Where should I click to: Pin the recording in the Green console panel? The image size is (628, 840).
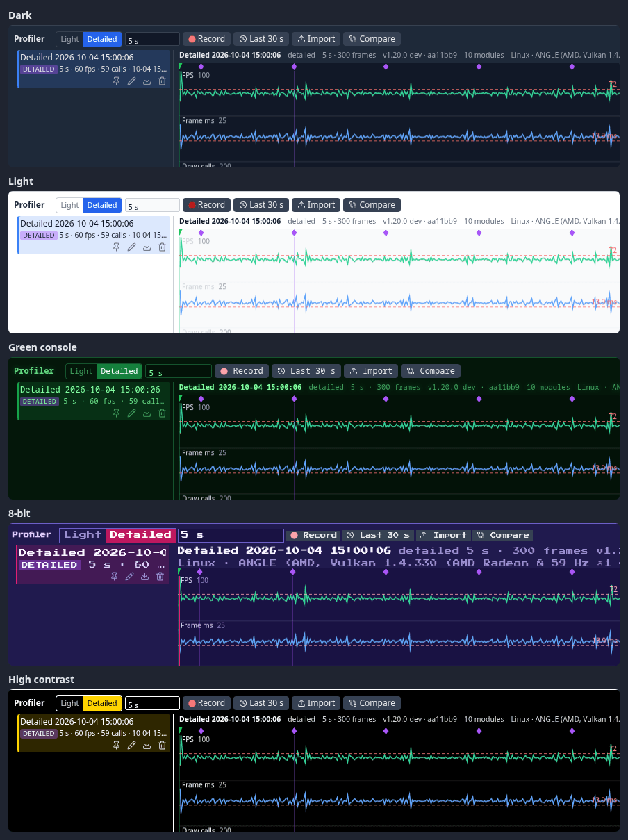116,413
